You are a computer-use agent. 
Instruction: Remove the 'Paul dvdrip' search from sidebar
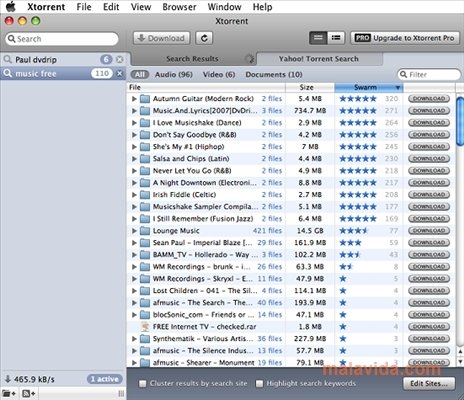(x=119, y=60)
